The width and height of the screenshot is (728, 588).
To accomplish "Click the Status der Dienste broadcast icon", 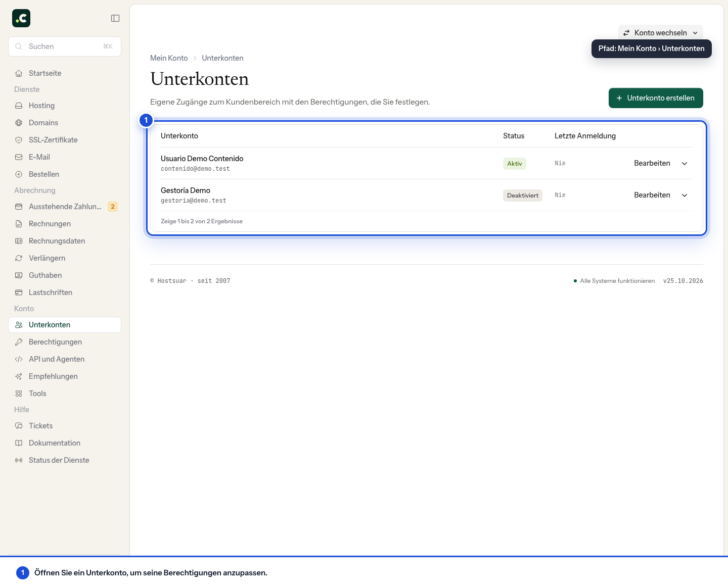I will [x=19, y=460].
